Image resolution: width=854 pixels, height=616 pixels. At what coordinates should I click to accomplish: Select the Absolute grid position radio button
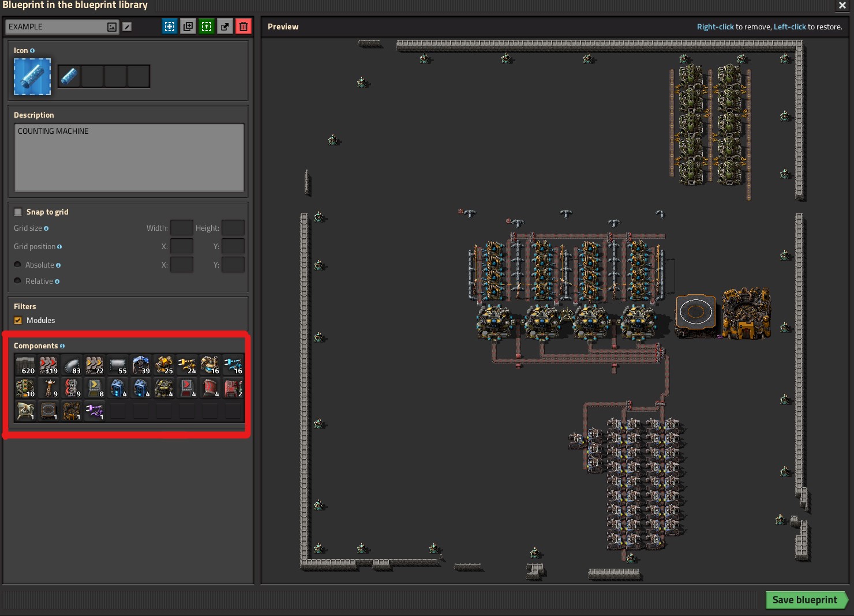coord(17,264)
